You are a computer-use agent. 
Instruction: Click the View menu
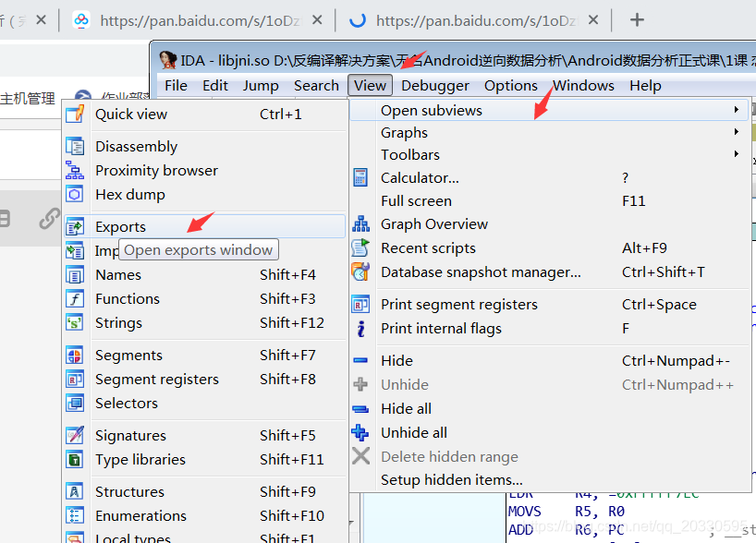tap(370, 86)
